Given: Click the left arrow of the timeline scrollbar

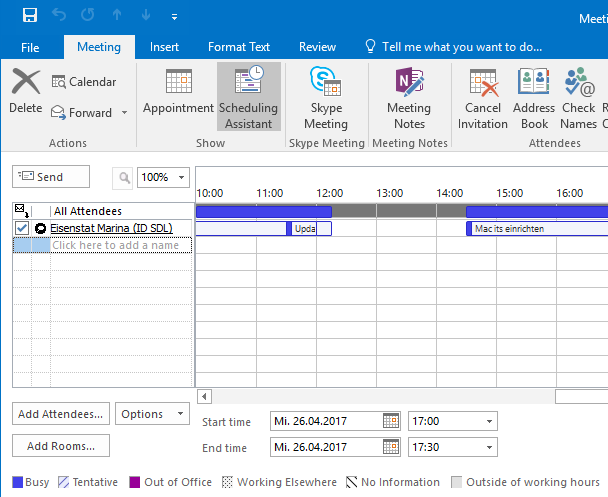Looking at the screenshot, I should click(204, 397).
